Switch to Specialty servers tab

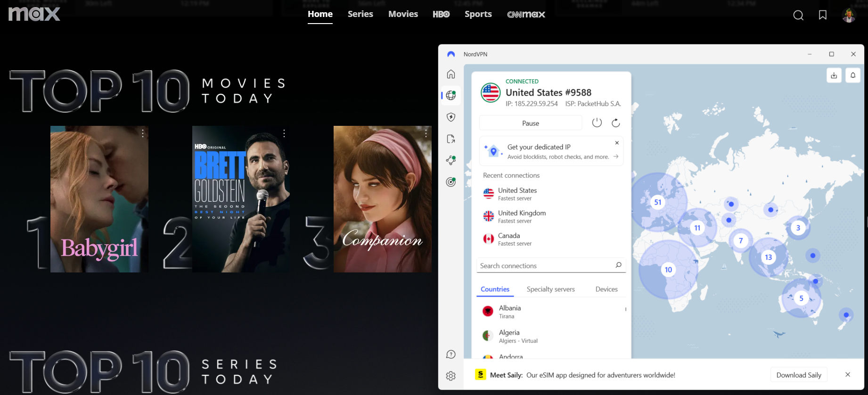tap(550, 289)
